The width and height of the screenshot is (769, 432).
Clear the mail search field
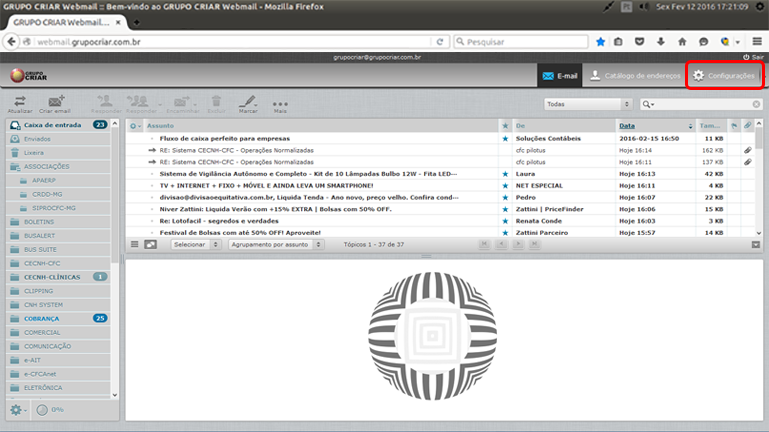[x=756, y=104]
